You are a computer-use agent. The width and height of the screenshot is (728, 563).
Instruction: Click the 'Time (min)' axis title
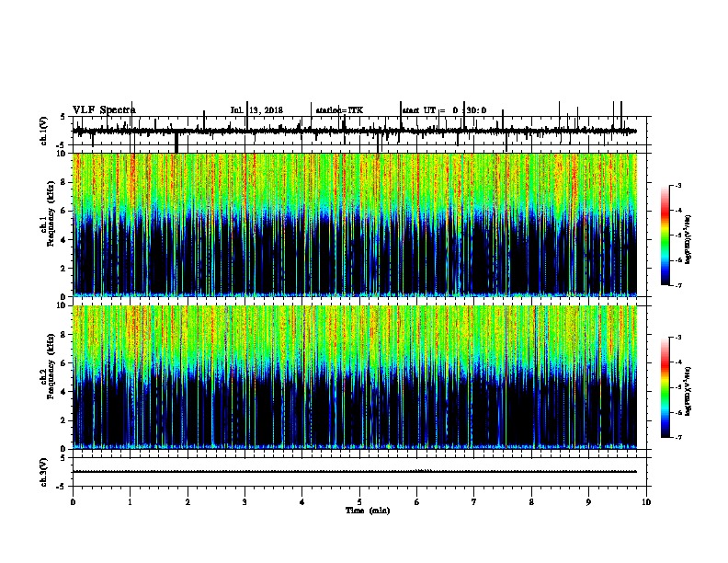tap(368, 511)
